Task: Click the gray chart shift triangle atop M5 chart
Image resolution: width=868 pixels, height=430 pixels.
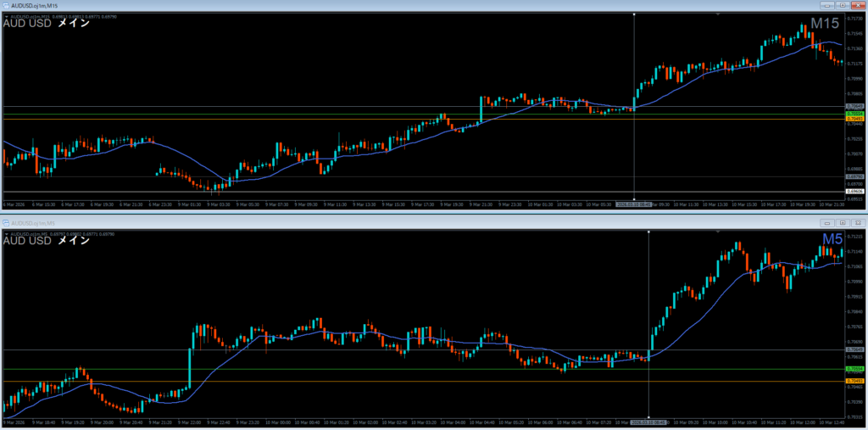Action: [x=718, y=230]
